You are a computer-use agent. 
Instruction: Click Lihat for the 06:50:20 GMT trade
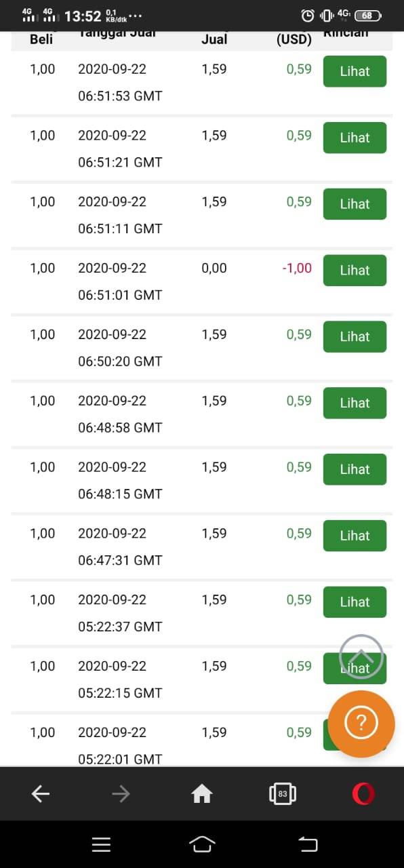pyautogui.click(x=355, y=337)
